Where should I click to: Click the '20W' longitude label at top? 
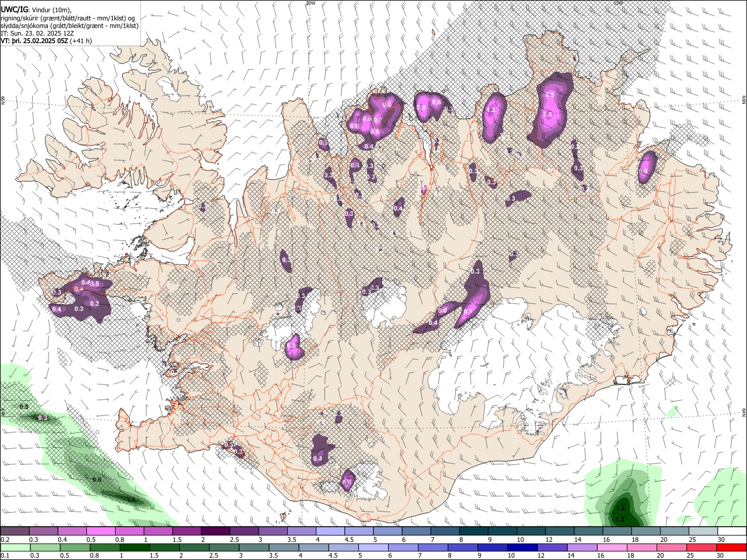pos(310,3)
